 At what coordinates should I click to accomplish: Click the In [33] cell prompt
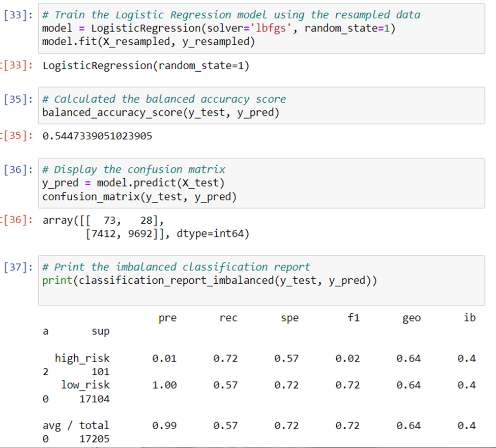(18, 15)
